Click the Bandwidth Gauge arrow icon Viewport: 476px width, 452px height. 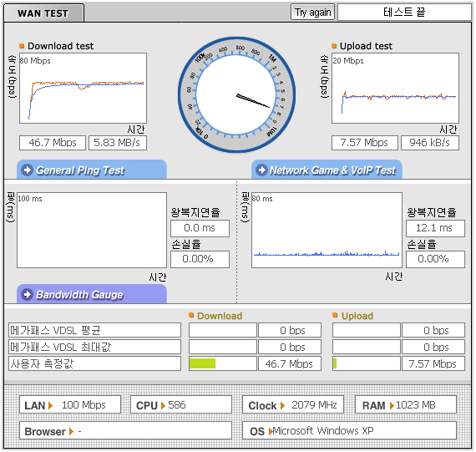[28, 294]
